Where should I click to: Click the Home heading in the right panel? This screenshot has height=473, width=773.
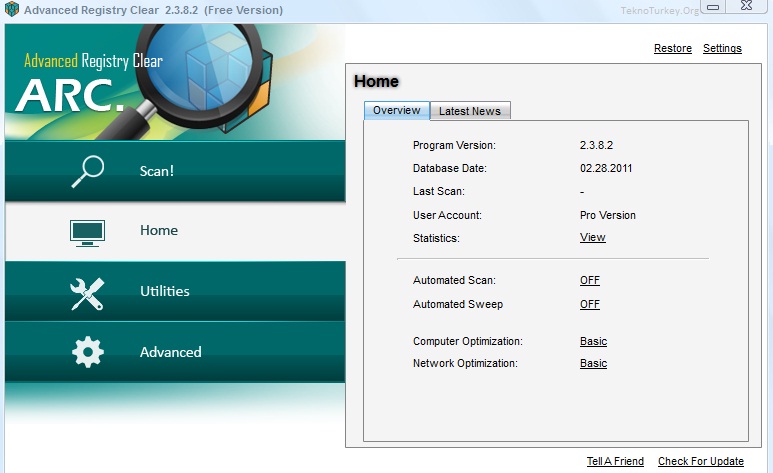376,81
